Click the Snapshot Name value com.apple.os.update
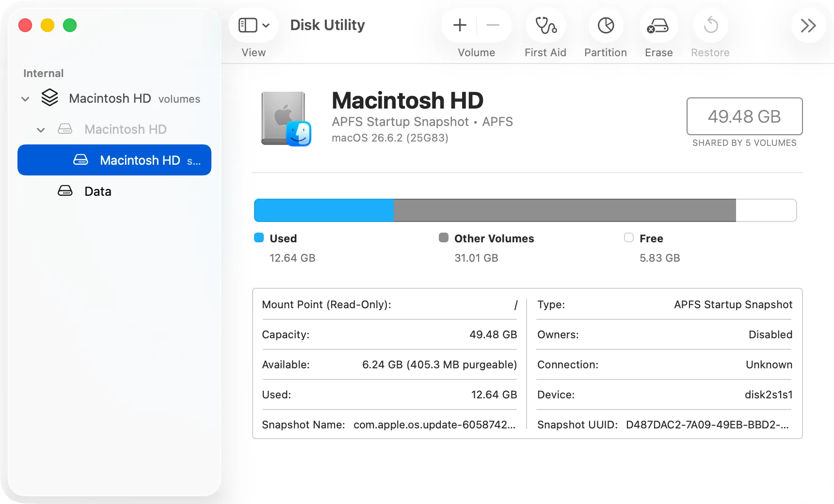 [434, 425]
